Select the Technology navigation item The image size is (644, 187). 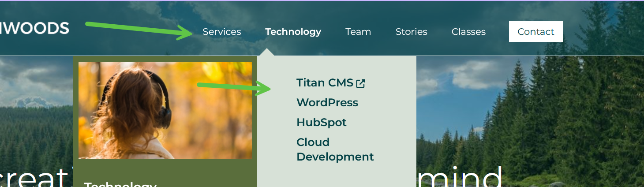pos(293,32)
